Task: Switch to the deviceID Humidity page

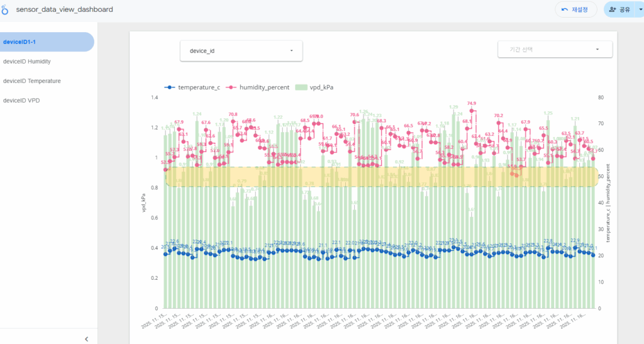Action: (27, 62)
